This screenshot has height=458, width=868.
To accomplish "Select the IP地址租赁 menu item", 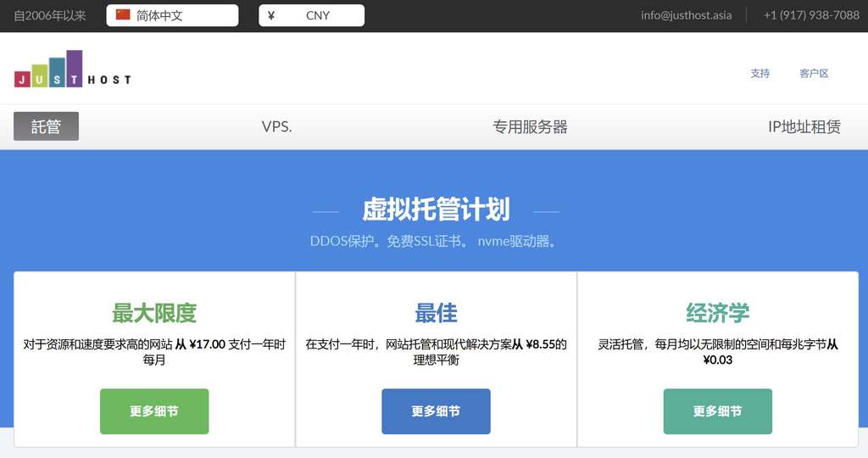I will pyautogui.click(x=804, y=127).
